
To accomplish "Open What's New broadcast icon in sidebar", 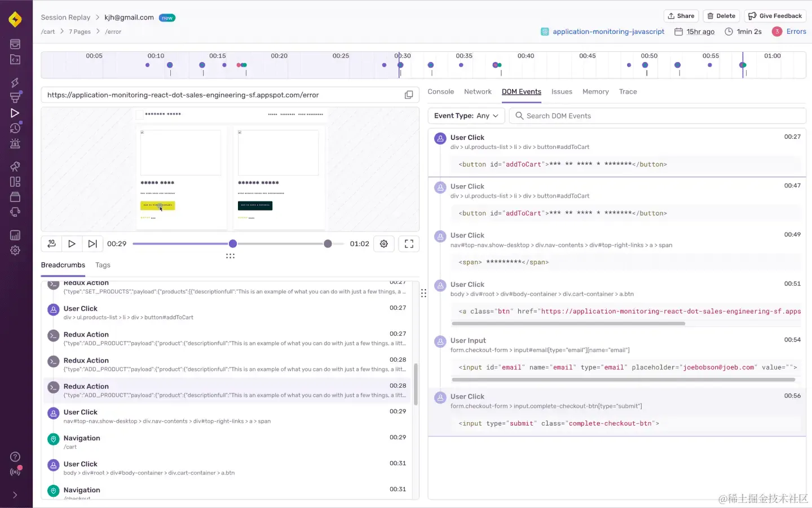I will tap(15, 472).
